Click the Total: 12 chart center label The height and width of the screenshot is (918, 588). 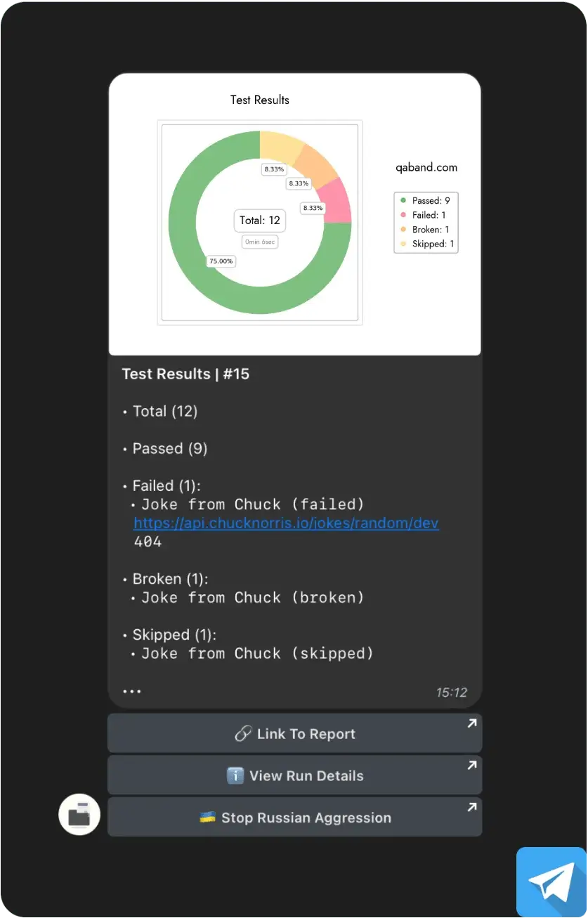(x=260, y=221)
